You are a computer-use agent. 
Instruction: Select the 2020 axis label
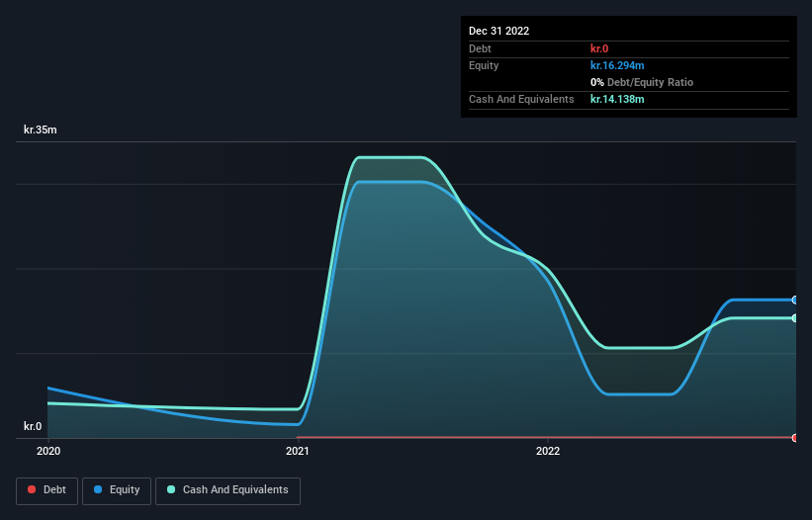coord(48,451)
